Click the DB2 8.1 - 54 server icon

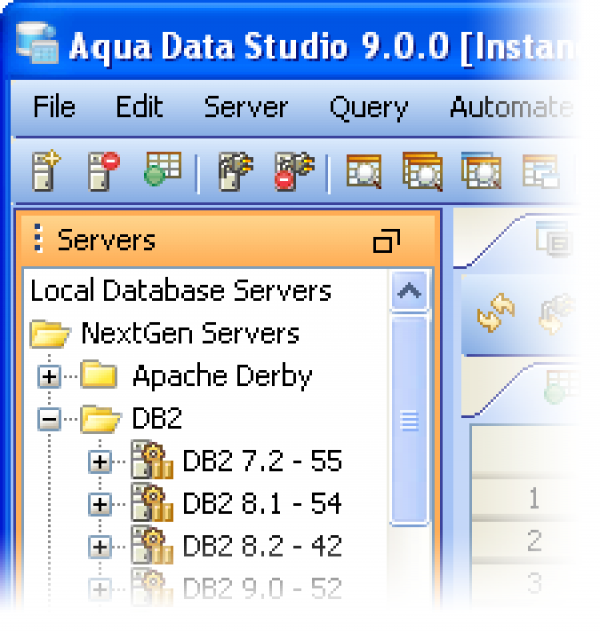153,502
